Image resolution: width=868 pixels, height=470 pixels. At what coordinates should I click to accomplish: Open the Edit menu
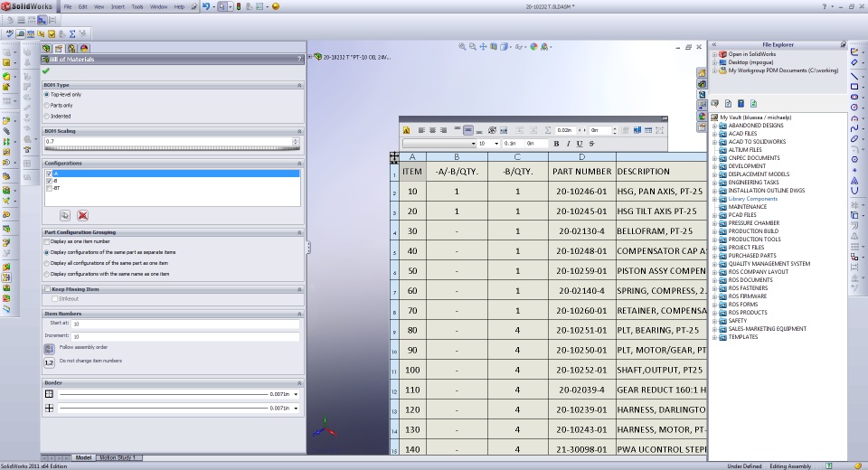(83, 6)
